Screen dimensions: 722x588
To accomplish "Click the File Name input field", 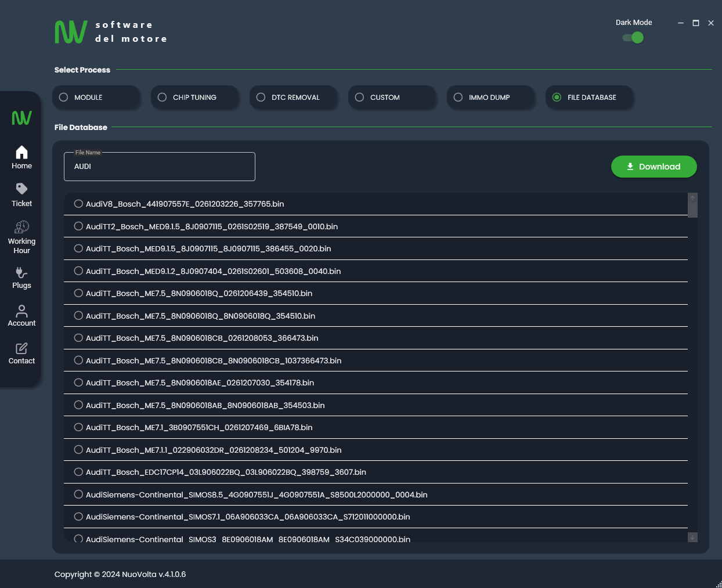I will pyautogui.click(x=160, y=167).
